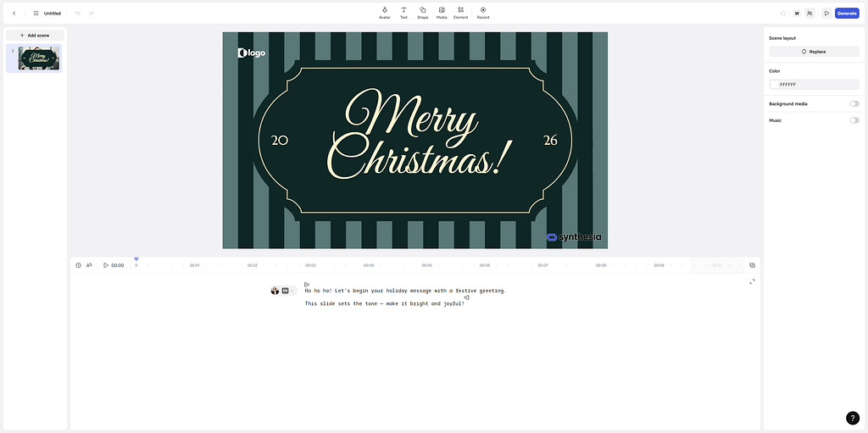Open the Avatar tool
Image resolution: width=868 pixels, height=433 pixels.
pos(384,14)
